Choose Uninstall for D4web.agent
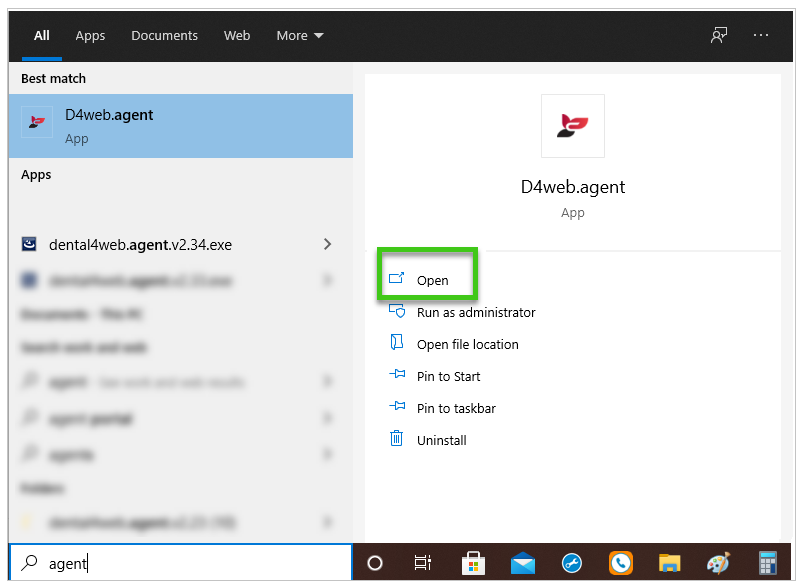The width and height of the screenshot is (802, 586). (x=441, y=441)
